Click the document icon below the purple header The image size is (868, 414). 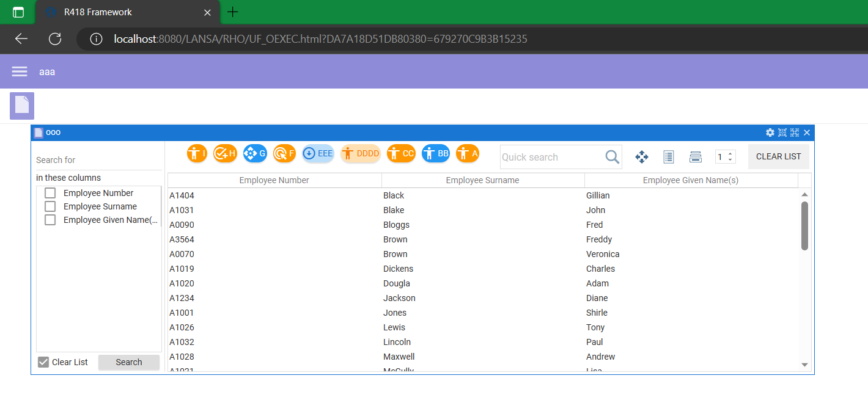[x=22, y=106]
